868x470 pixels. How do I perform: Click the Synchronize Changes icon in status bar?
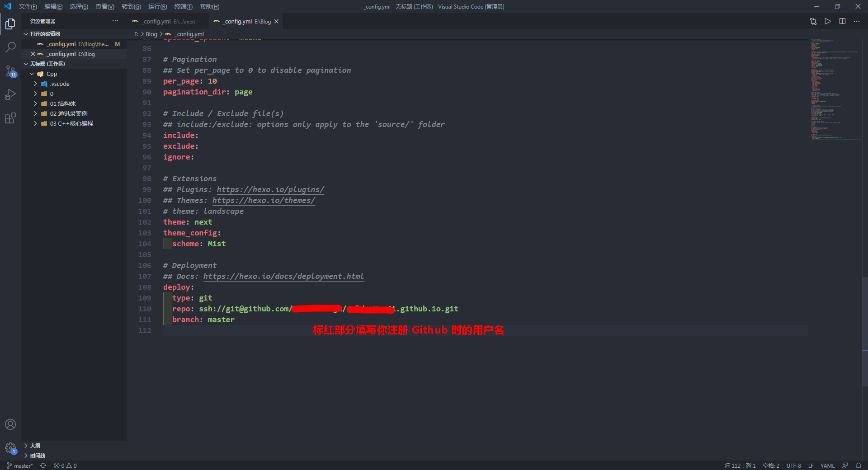pyautogui.click(x=43, y=465)
